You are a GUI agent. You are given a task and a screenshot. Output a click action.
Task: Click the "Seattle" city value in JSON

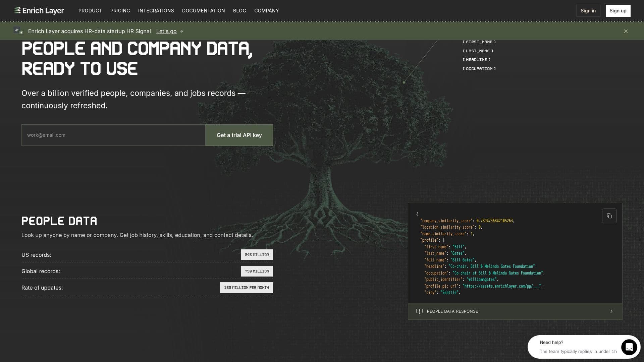pos(449,293)
